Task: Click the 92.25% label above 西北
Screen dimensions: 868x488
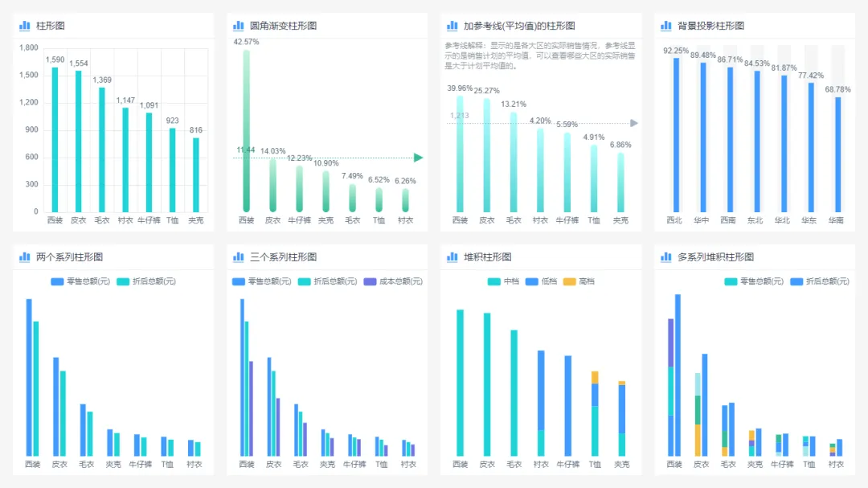Action: pyautogui.click(x=676, y=51)
